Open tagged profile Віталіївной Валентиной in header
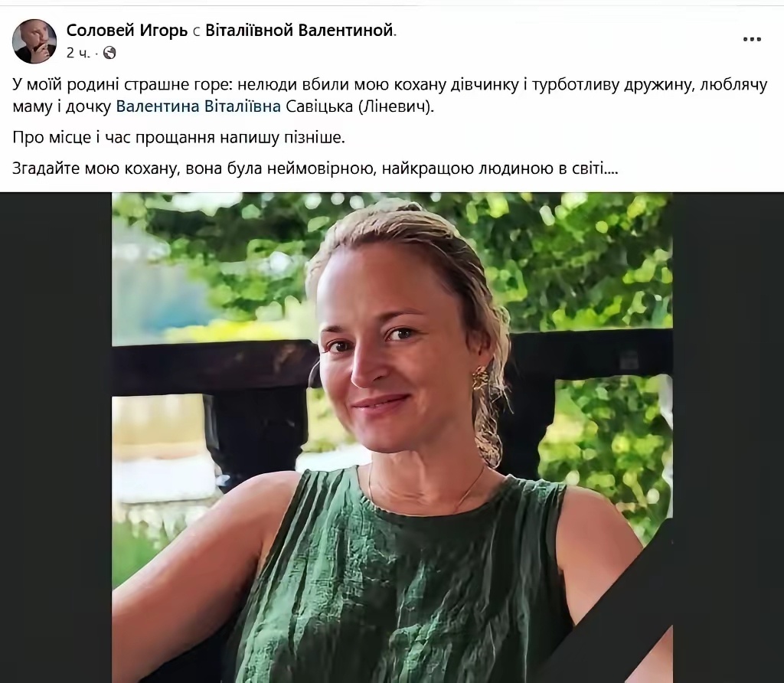Image resolution: width=784 pixels, height=683 pixels. 299,31
